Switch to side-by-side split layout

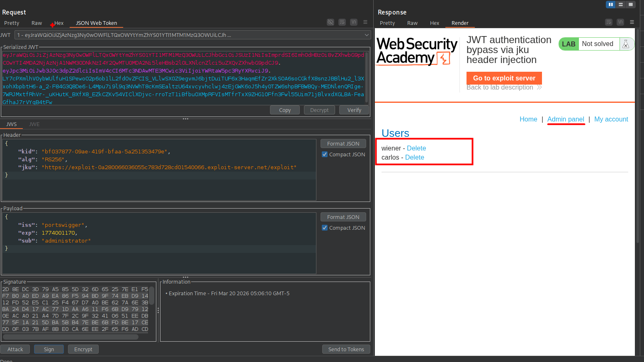point(610,5)
